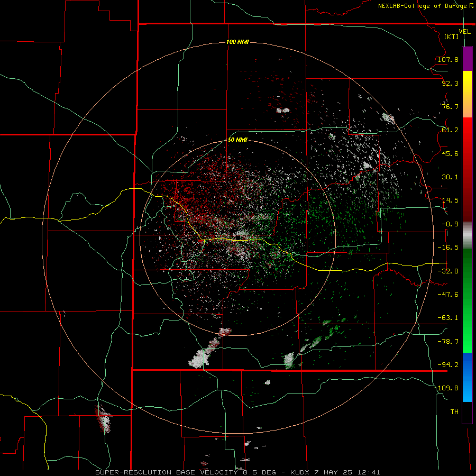Pick the blue segment of velocity color bar
Viewport: 476px width, 476px height.
[467, 377]
